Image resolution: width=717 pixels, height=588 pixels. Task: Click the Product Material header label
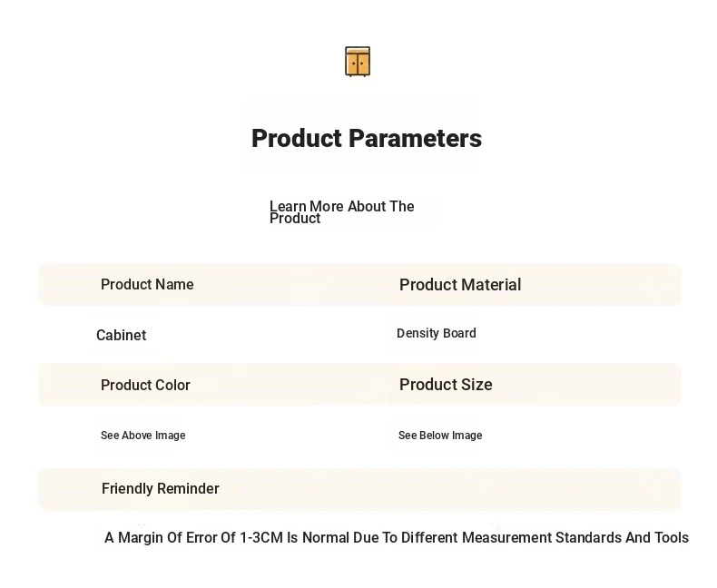(460, 285)
